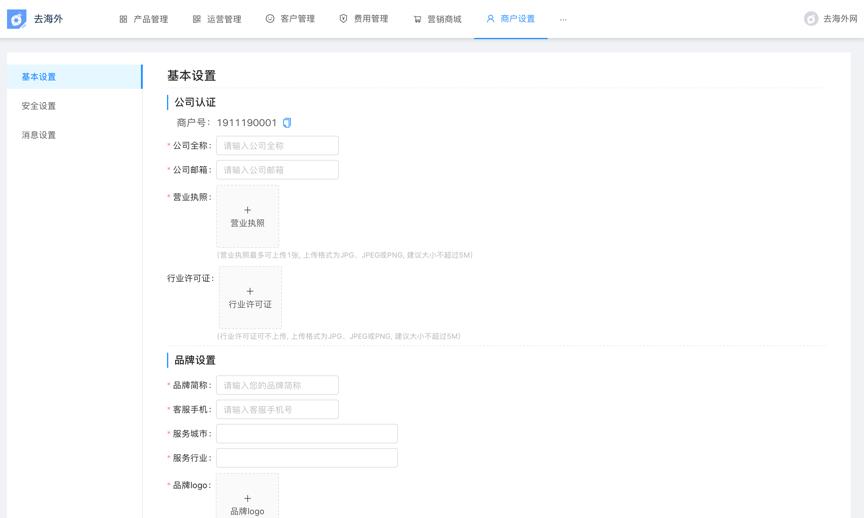Click the plus icon for 营业执照 upload

(x=247, y=210)
